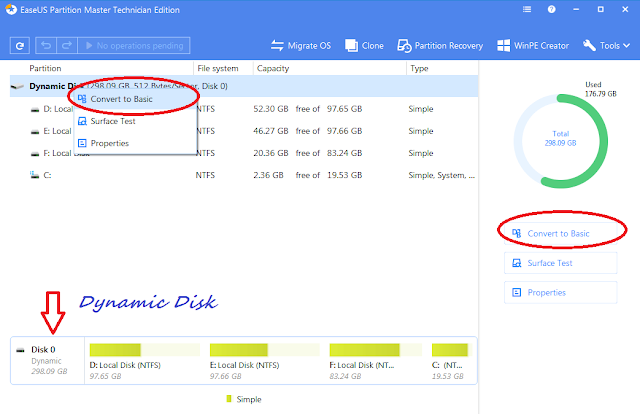
Task: Click Disk 0 drive icon in disk map
Action: 20,350
